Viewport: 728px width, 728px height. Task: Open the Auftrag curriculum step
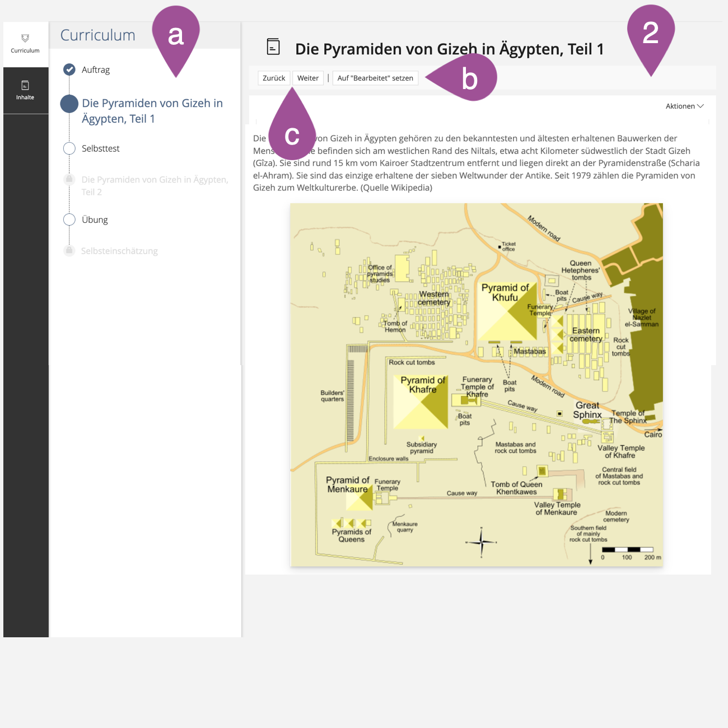point(96,70)
